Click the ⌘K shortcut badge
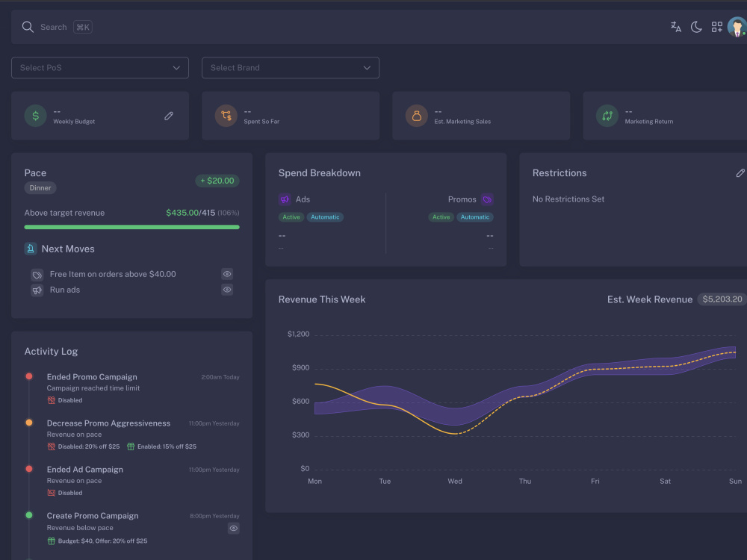 [83, 27]
